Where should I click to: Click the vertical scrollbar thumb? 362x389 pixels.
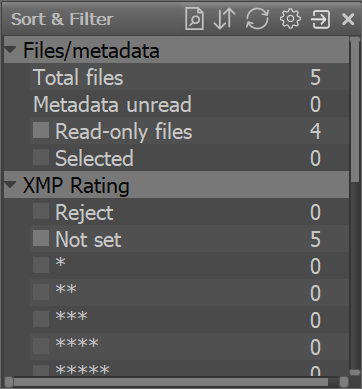(x=355, y=110)
